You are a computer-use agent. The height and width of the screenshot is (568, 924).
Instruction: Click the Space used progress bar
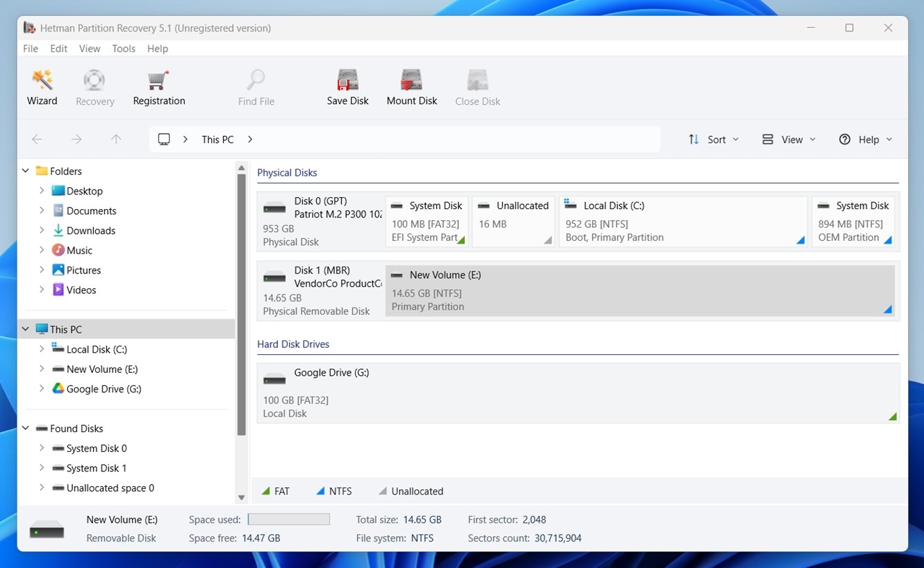288,519
